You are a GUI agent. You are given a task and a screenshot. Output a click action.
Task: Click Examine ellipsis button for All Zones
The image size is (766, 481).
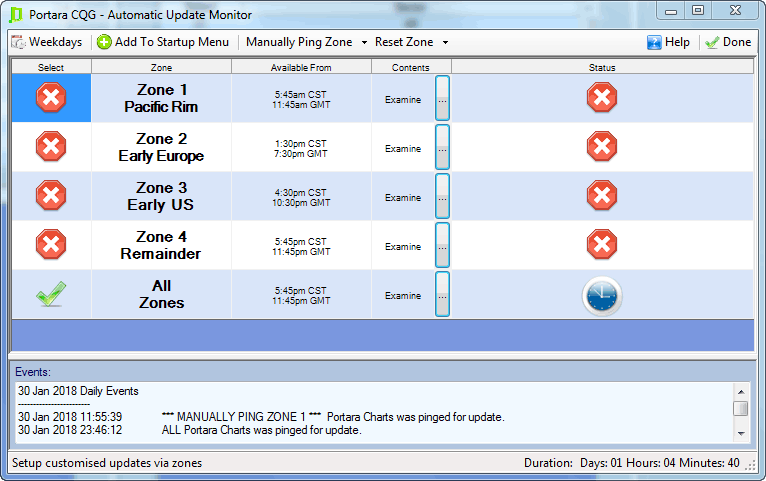coord(442,294)
